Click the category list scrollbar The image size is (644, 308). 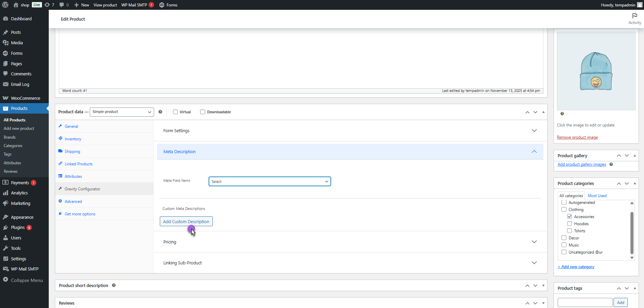(631, 233)
